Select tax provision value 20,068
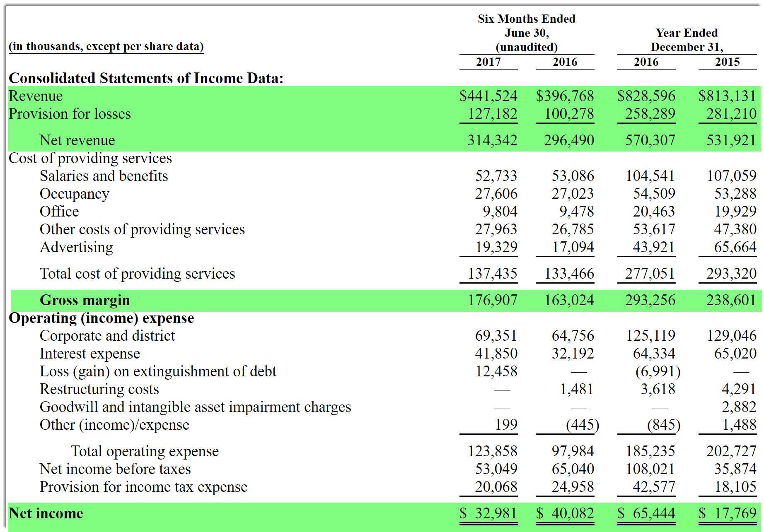Screen dimensions: 764x532 point(496,487)
